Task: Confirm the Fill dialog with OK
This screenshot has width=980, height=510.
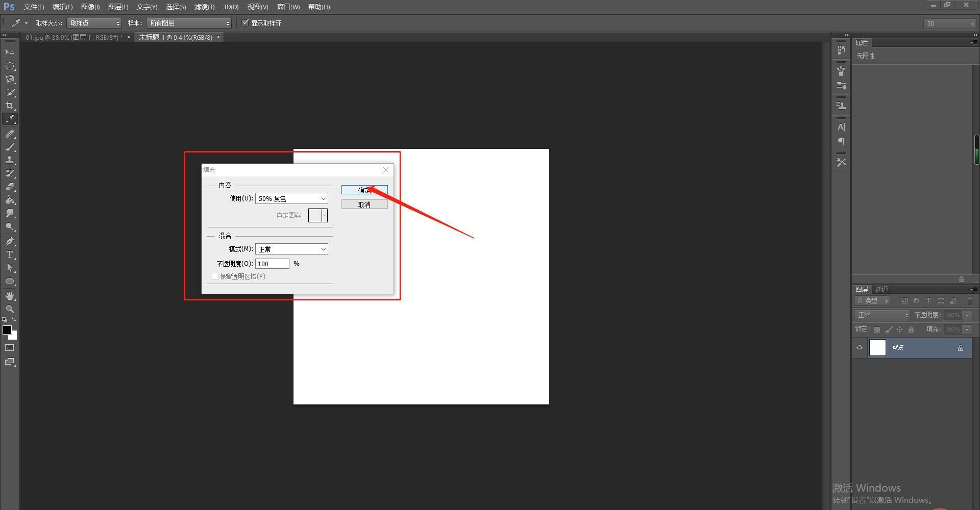Action: point(364,190)
